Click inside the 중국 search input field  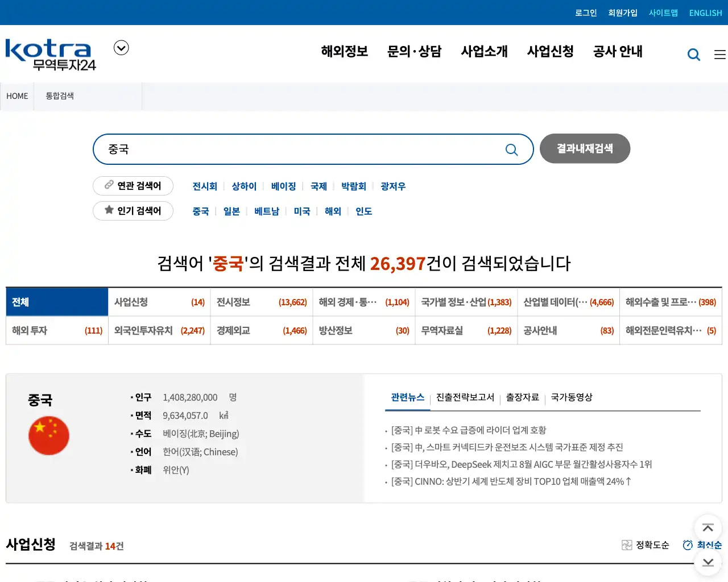click(284, 149)
